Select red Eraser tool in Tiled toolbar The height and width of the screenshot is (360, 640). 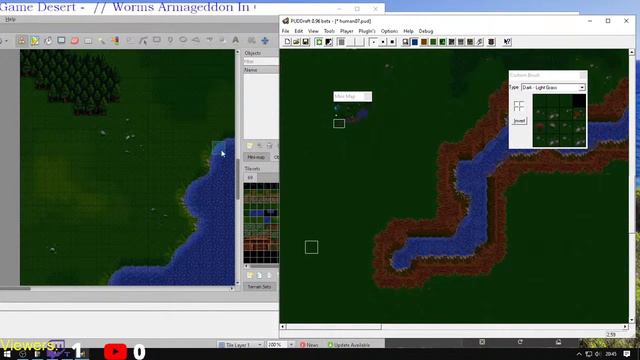coord(75,40)
